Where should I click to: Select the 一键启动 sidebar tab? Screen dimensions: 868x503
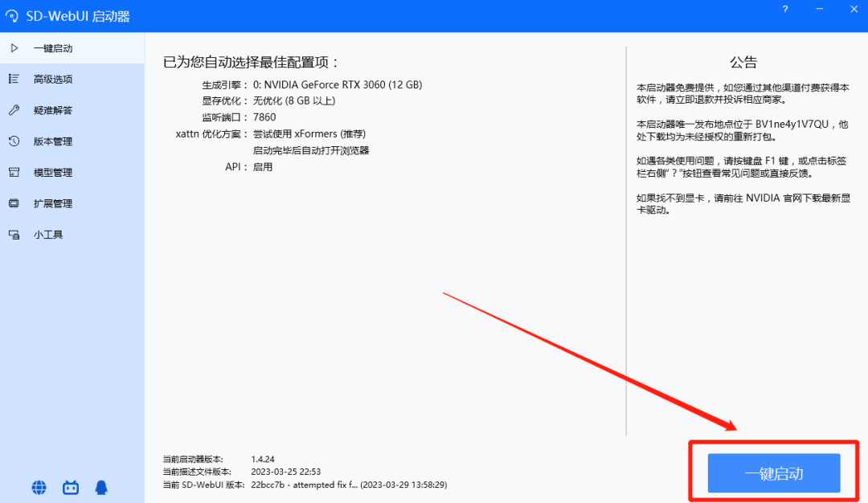point(72,48)
